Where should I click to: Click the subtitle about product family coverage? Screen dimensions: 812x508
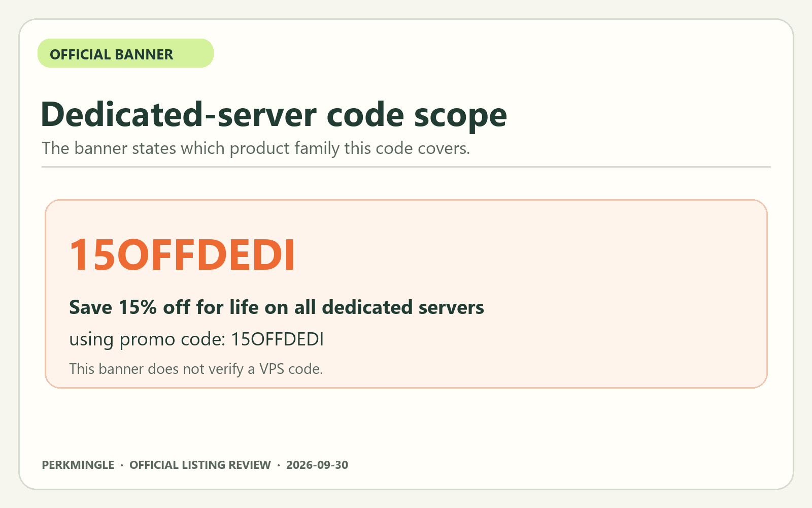pos(256,148)
